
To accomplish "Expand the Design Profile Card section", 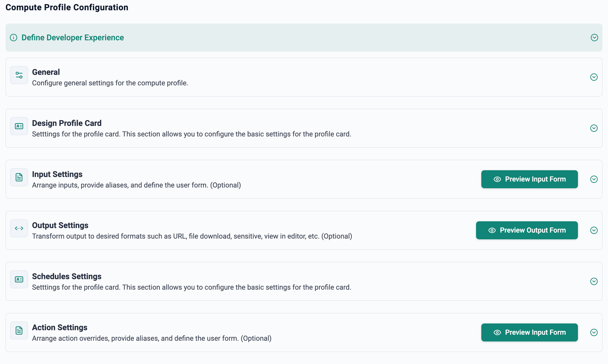I will pos(594,128).
